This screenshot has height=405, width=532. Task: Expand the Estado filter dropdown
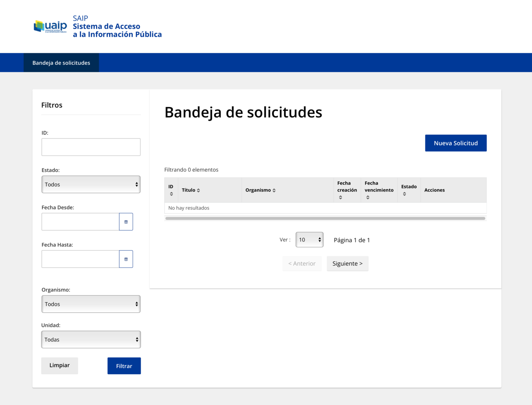pyautogui.click(x=91, y=184)
